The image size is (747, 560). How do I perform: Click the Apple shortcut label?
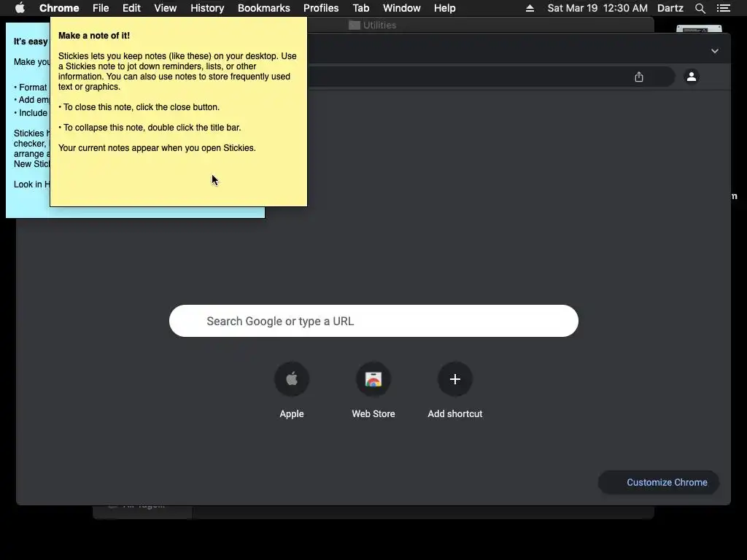point(292,414)
